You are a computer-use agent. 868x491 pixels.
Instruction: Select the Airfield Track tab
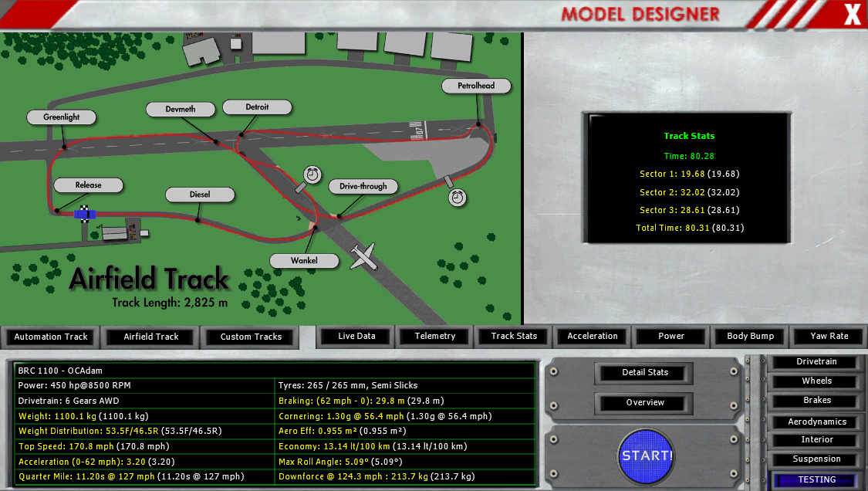click(x=151, y=337)
